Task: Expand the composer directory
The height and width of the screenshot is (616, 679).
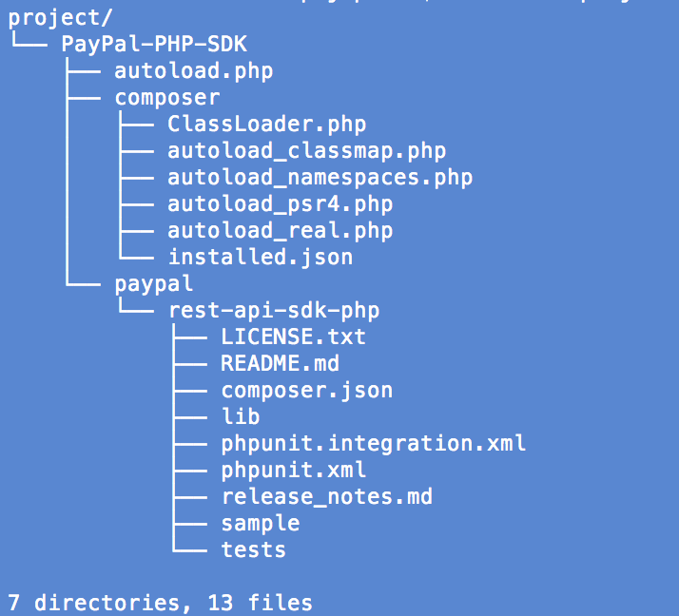Action: [167, 98]
